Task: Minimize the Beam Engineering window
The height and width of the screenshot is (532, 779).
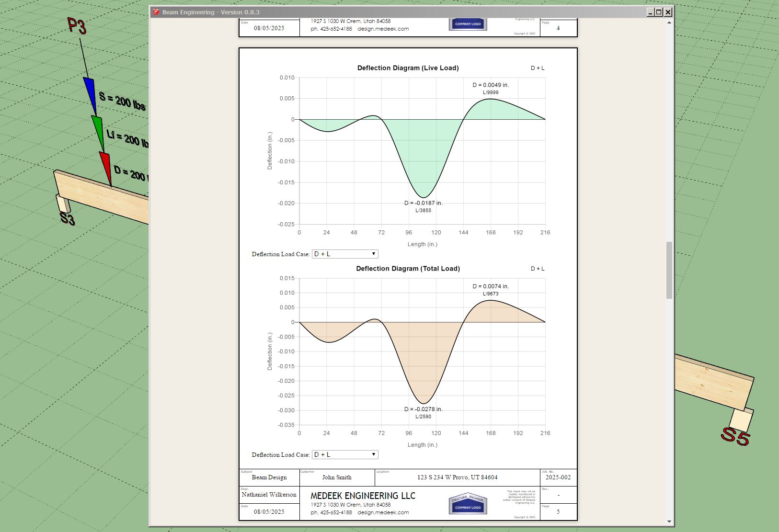Action: (x=650, y=12)
